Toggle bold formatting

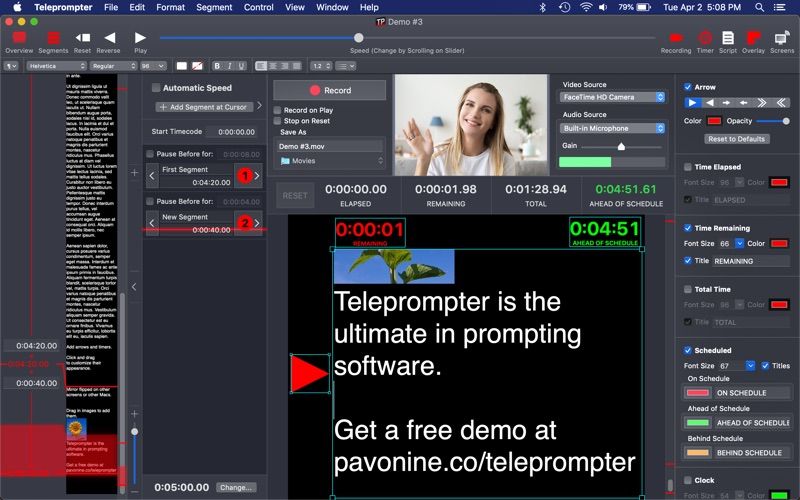(x=217, y=66)
